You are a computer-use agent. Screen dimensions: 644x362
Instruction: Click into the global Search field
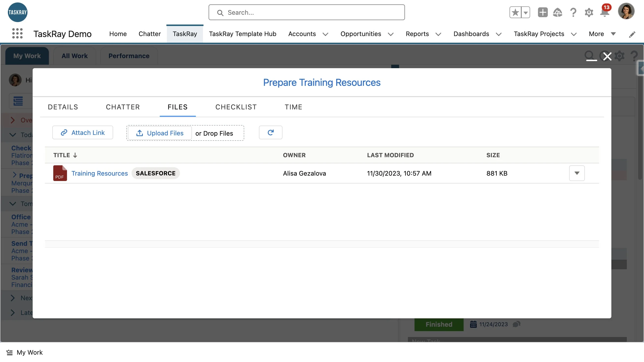tap(307, 12)
